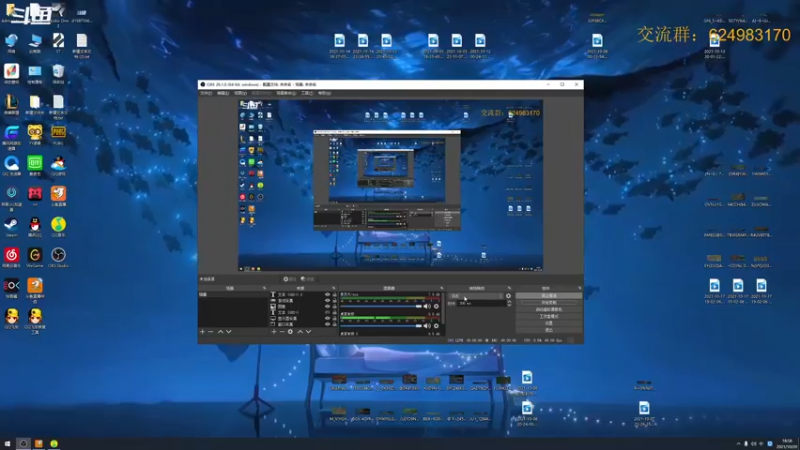This screenshot has width=800, height=450.
Task: Remove the selected scene using the minus icon
Action: click(x=210, y=332)
